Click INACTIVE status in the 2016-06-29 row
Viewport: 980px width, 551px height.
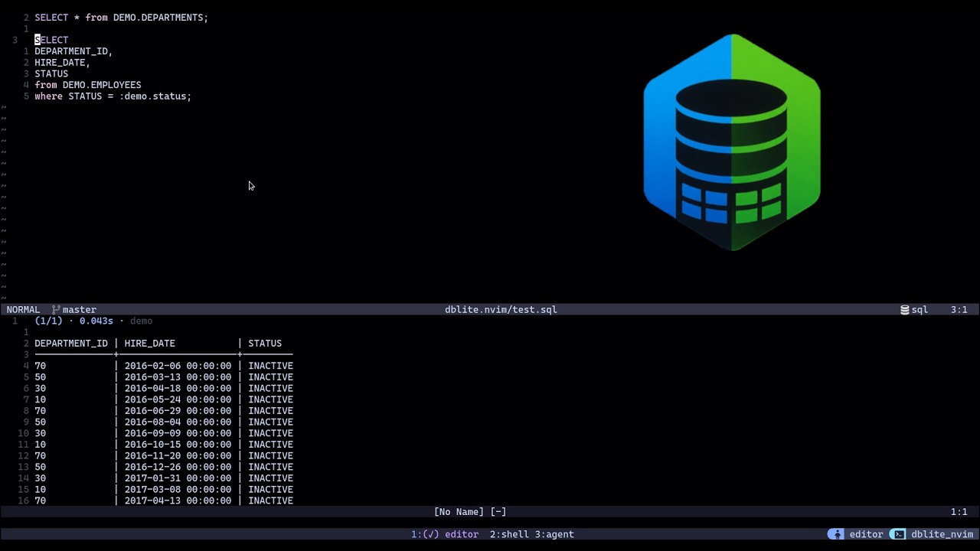(270, 411)
